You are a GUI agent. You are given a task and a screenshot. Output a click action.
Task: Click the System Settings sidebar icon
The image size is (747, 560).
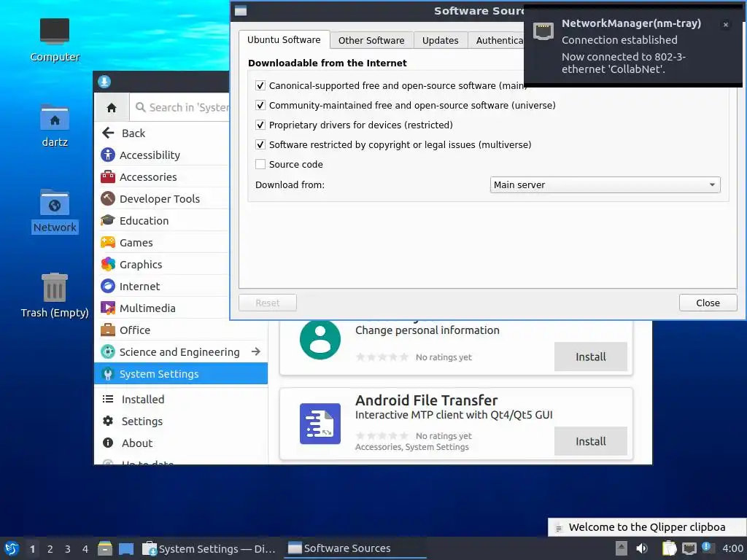tap(108, 374)
